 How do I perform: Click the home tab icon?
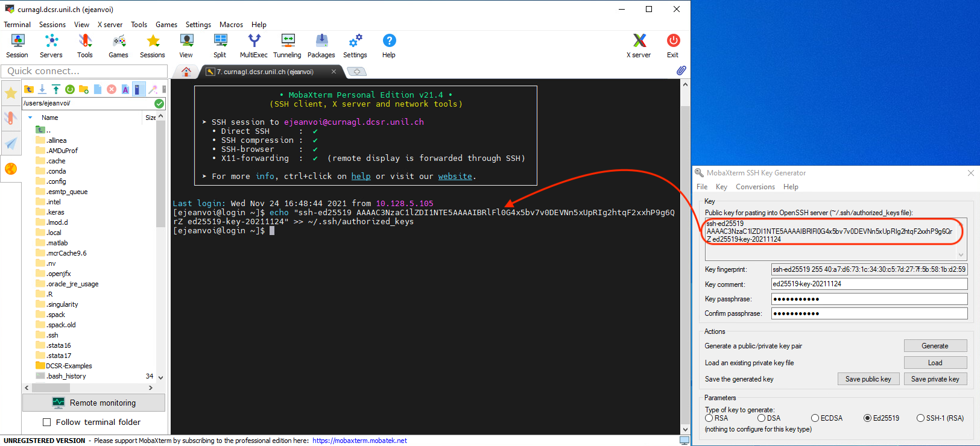point(186,72)
